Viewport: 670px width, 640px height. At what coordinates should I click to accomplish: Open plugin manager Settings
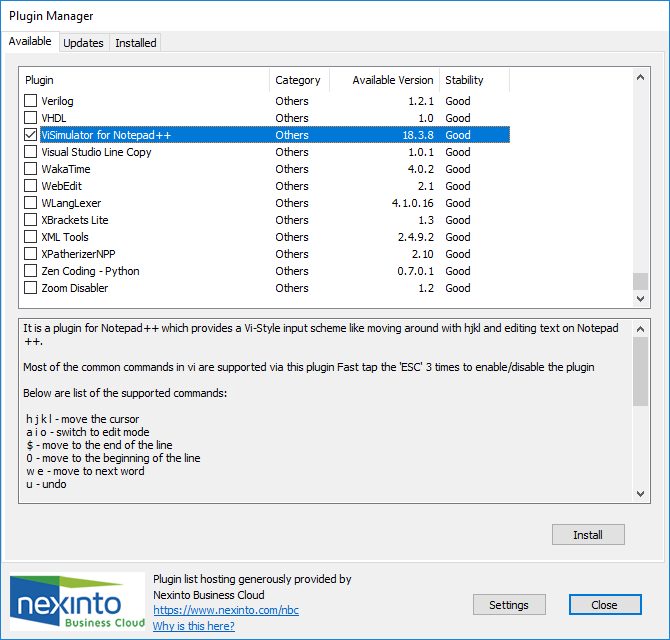point(509,605)
